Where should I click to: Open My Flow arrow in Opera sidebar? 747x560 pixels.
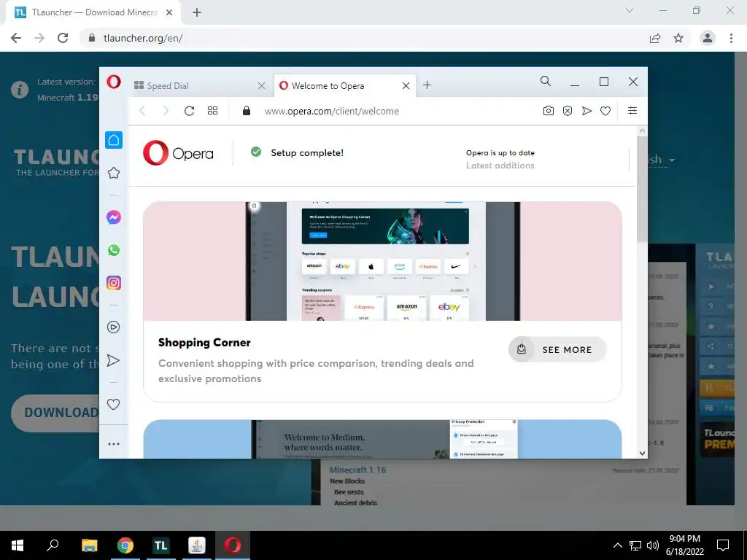pyautogui.click(x=113, y=360)
